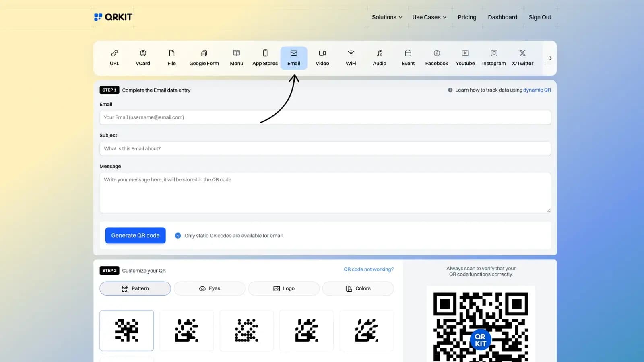
Task: Select the Google Form QR type
Action: [204, 58]
